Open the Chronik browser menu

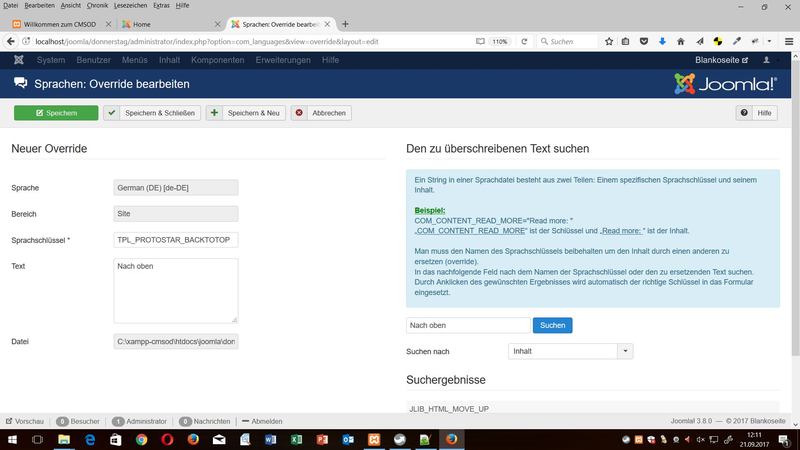click(x=98, y=6)
